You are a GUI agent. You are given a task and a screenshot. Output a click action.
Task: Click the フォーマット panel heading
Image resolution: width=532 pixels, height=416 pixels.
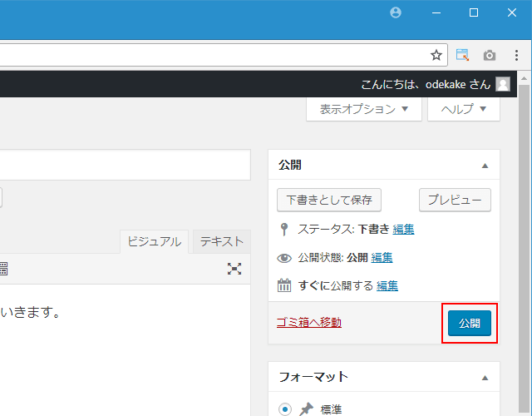click(x=313, y=377)
